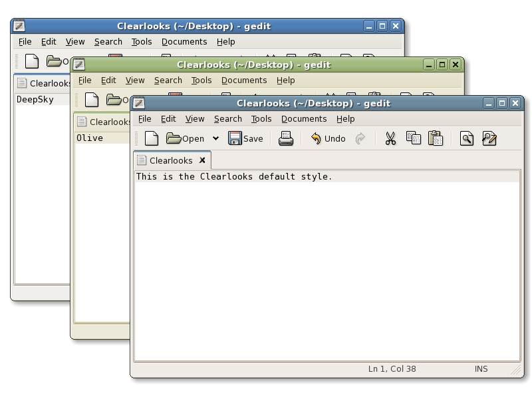
Task: Minimize the Olive green gedit window
Action: coord(429,65)
